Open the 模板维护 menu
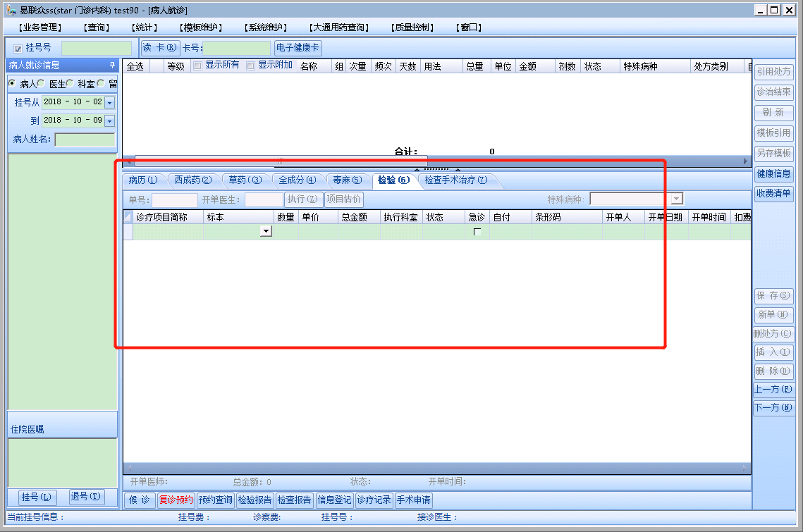 pos(201,27)
